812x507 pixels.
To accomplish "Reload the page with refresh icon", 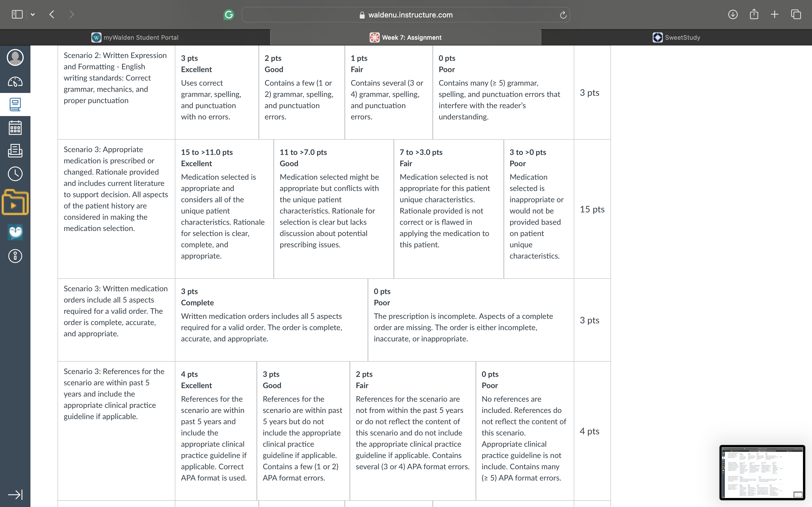I will click(563, 15).
